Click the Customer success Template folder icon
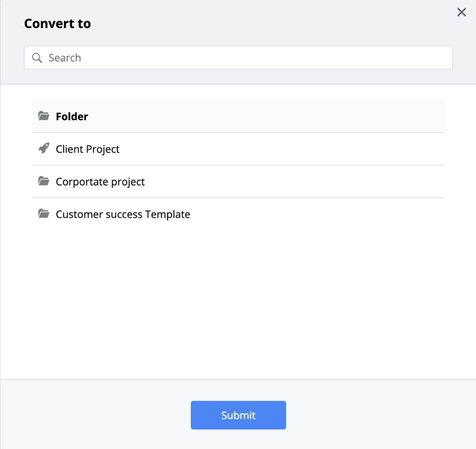Screen dimensions: 476x449 [x=44, y=214]
